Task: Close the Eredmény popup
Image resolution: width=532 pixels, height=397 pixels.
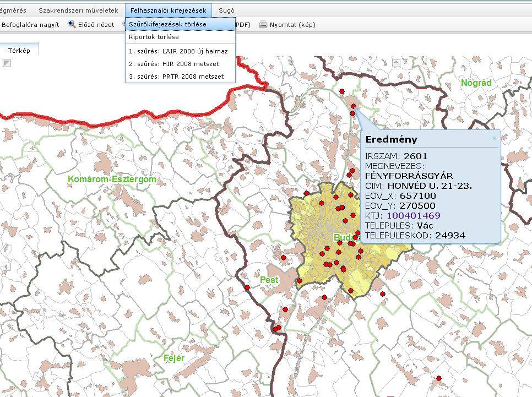Action: click(494, 139)
